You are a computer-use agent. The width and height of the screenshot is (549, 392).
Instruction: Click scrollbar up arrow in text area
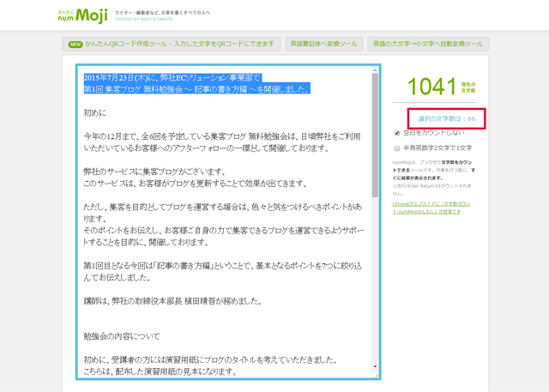click(x=375, y=70)
